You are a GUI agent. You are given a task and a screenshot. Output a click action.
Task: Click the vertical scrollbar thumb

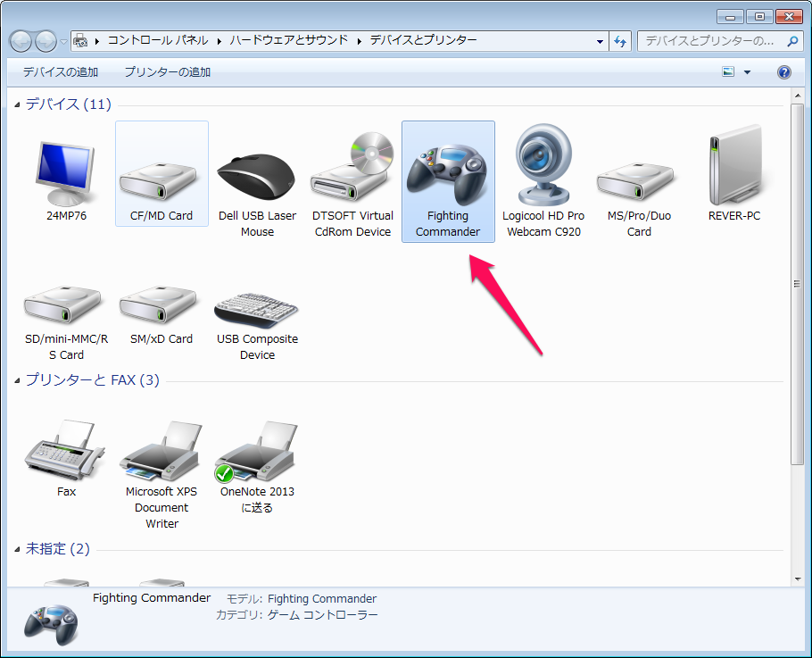797,284
